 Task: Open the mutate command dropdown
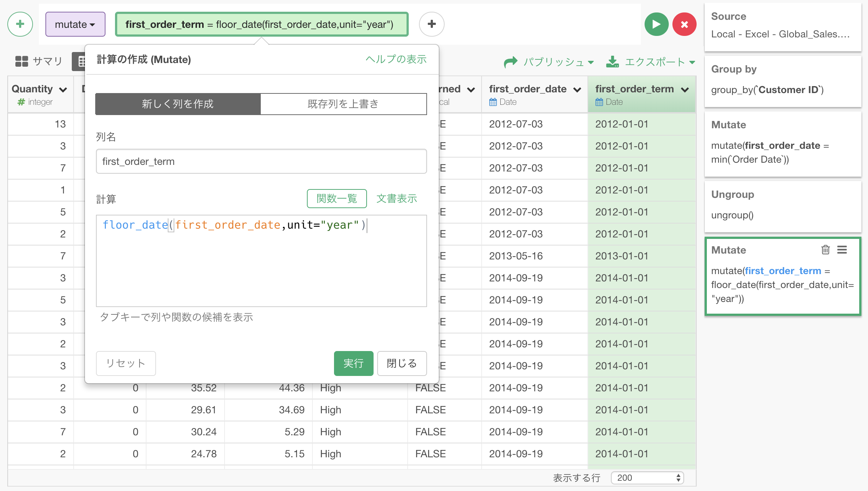[x=75, y=24]
